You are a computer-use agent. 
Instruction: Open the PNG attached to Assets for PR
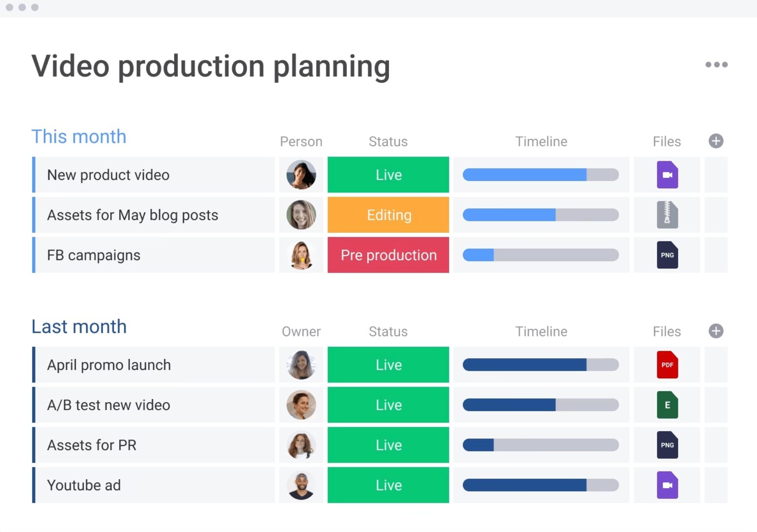tap(667, 445)
